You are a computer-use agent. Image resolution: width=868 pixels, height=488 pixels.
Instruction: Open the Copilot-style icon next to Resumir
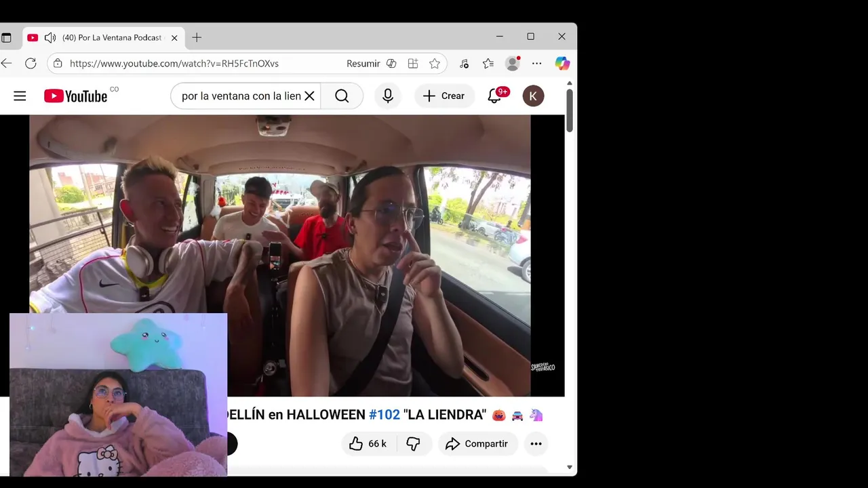pos(391,63)
